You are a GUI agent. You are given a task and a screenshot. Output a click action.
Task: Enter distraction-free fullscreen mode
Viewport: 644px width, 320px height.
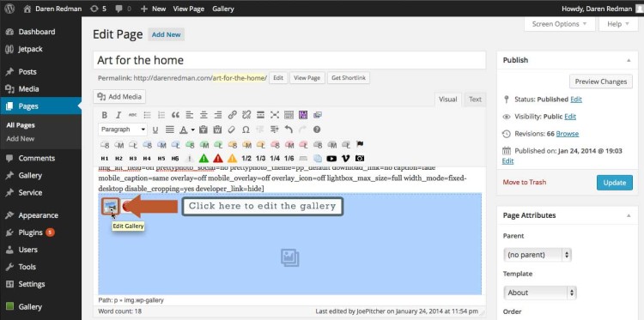[x=275, y=115]
